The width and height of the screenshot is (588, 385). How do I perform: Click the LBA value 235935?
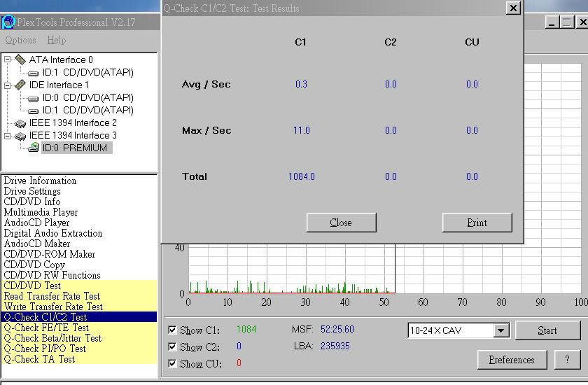(x=335, y=346)
